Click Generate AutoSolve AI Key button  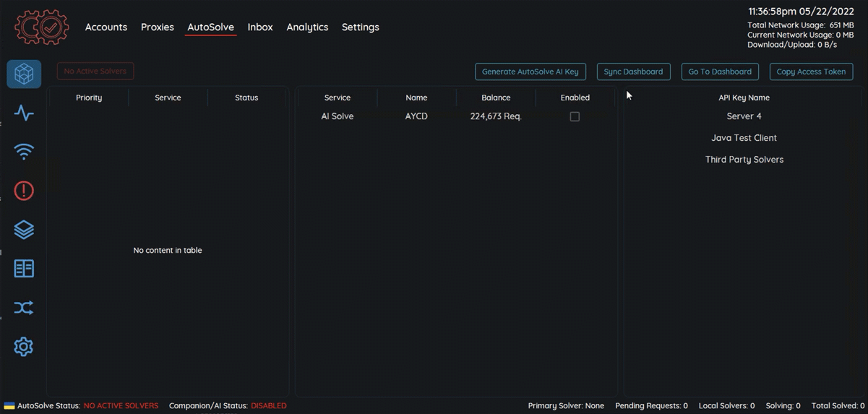point(530,72)
